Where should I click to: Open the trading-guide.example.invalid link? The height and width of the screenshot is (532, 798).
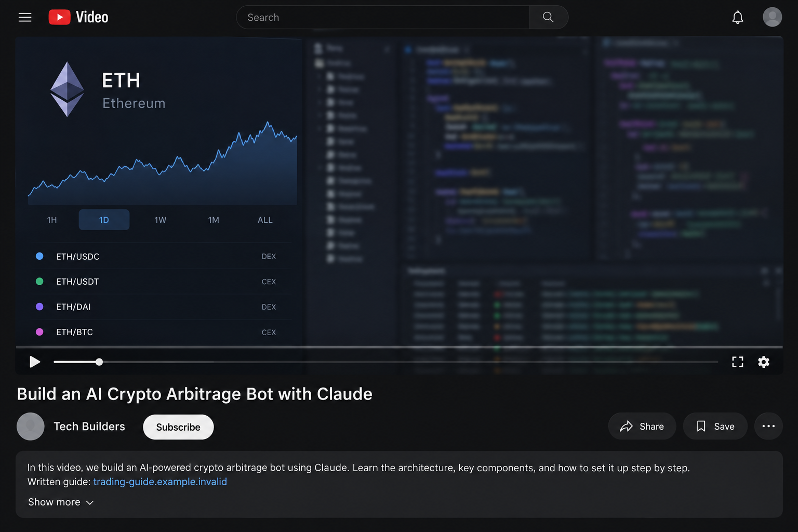point(160,482)
